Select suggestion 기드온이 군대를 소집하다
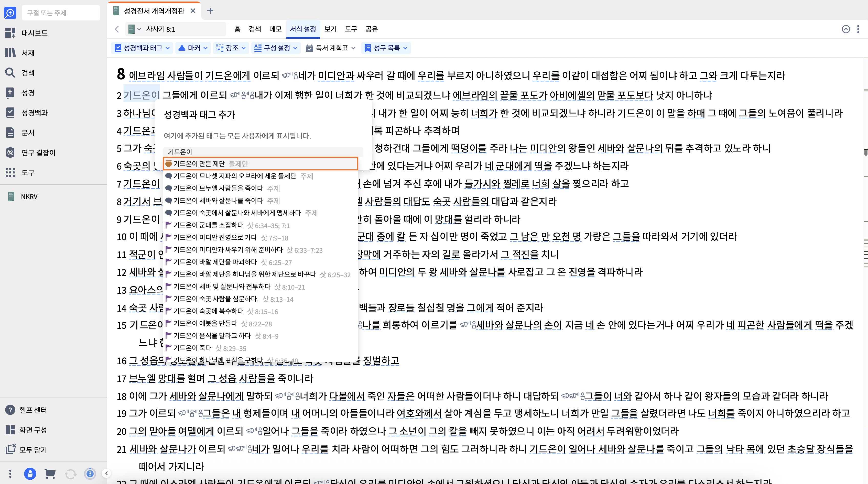The height and width of the screenshot is (484, 868). (x=260, y=225)
